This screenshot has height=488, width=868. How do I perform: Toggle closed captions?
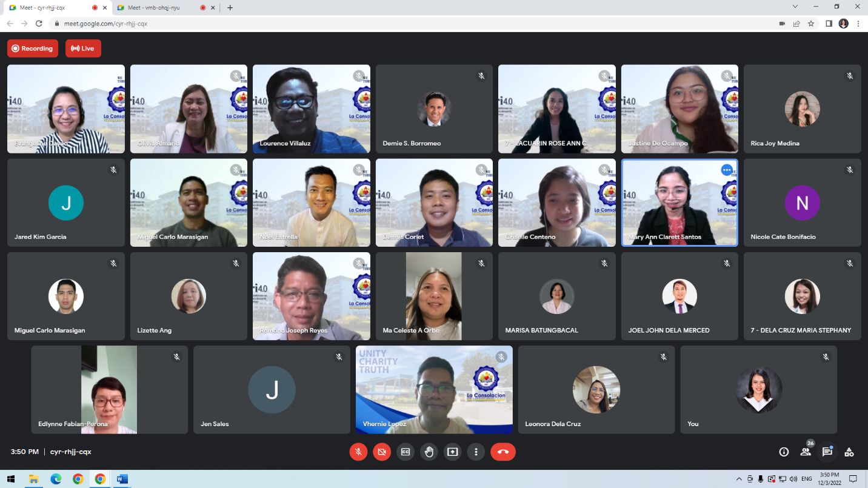pyautogui.click(x=406, y=452)
